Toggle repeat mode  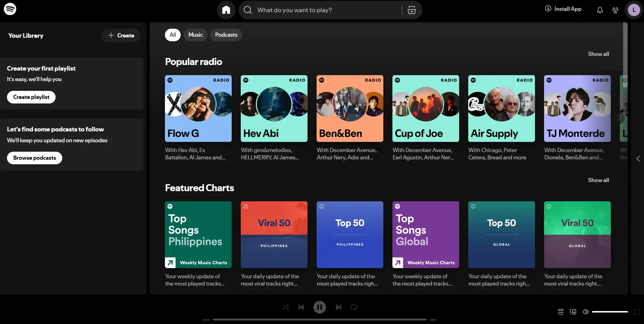click(354, 307)
